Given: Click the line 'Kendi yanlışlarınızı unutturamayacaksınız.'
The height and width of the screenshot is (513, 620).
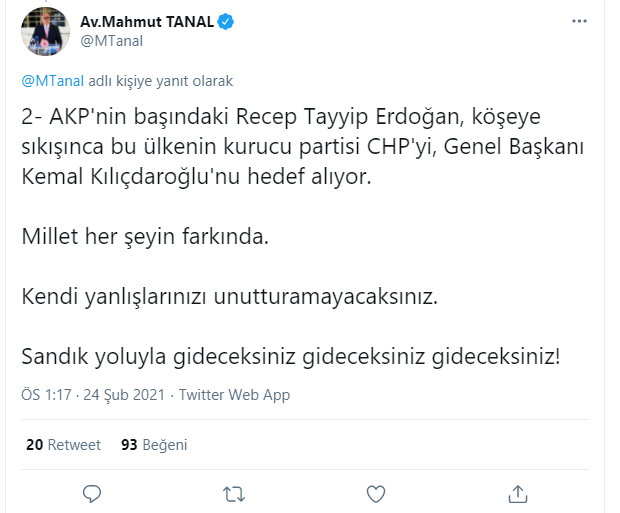Looking at the screenshot, I should [230, 297].
